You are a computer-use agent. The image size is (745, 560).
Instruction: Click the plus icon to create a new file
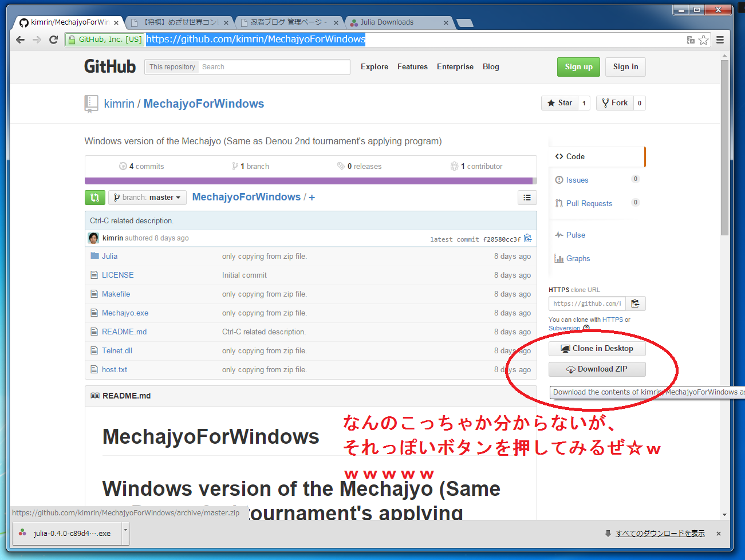pyautogui.click(x=312, y=198)
